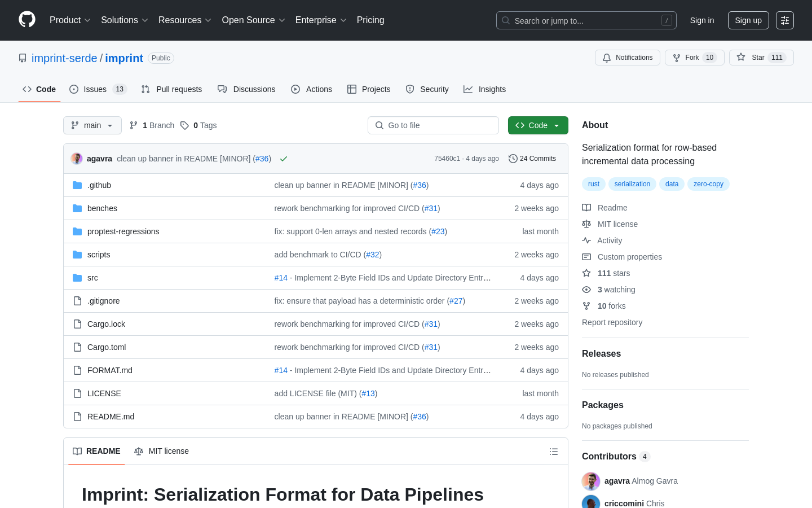This screenshot has width=812, height=508.
Task: Click the .gitignore file icon
Action: tap(77, 301)
